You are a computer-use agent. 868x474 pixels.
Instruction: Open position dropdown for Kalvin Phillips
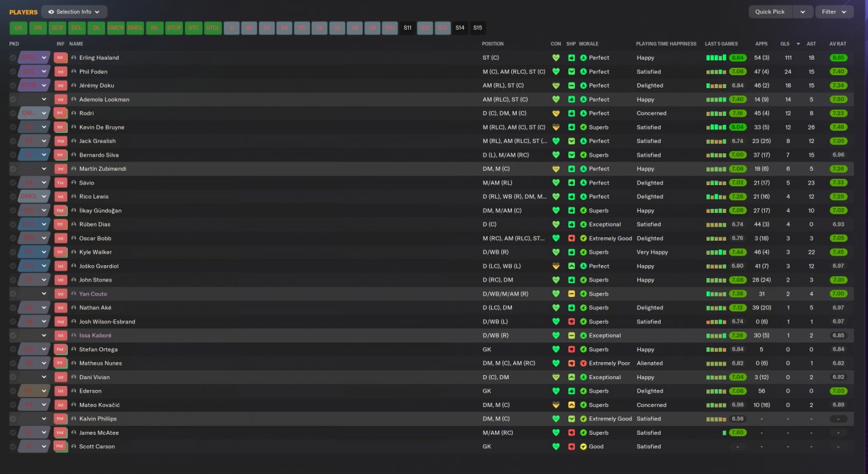[x=44, y=419]
